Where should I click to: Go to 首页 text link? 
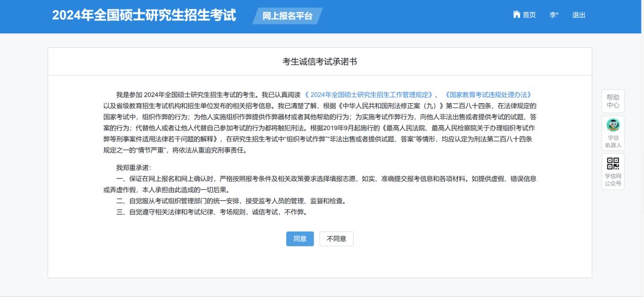530,15
